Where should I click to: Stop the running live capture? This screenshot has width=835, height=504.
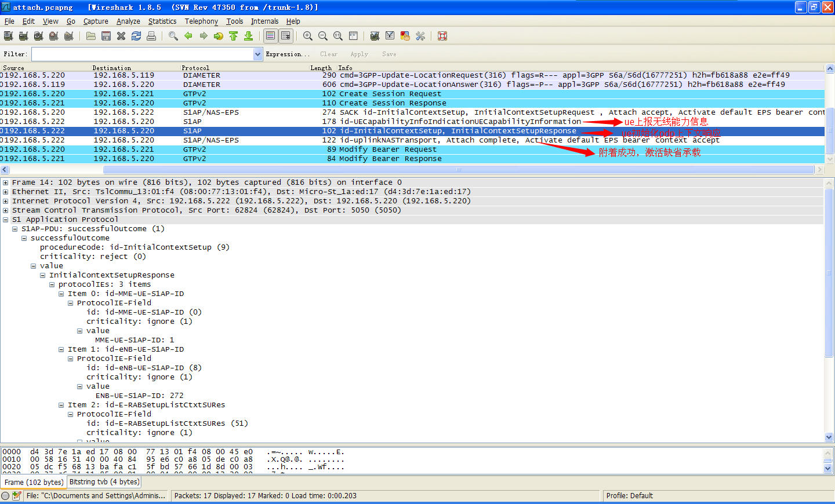click(x=53, y=36)
